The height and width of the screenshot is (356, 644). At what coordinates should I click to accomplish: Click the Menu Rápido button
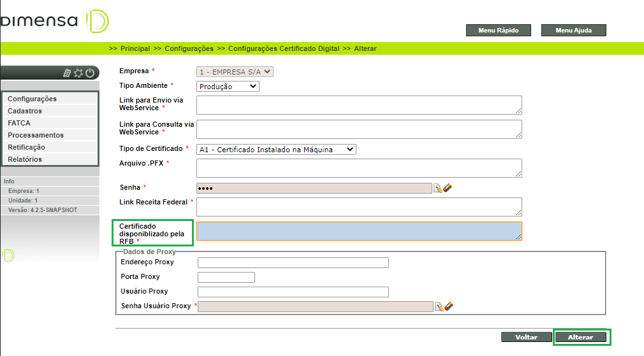[x=499, y=31]
